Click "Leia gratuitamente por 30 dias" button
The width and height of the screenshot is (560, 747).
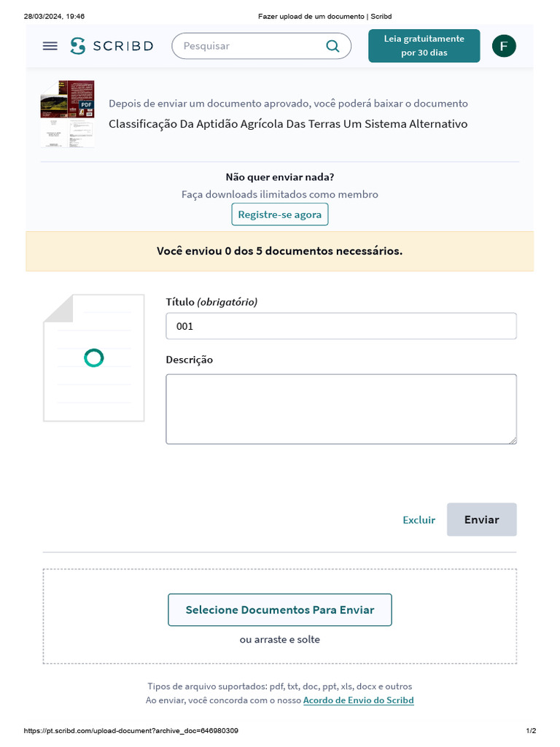[424, 46]
